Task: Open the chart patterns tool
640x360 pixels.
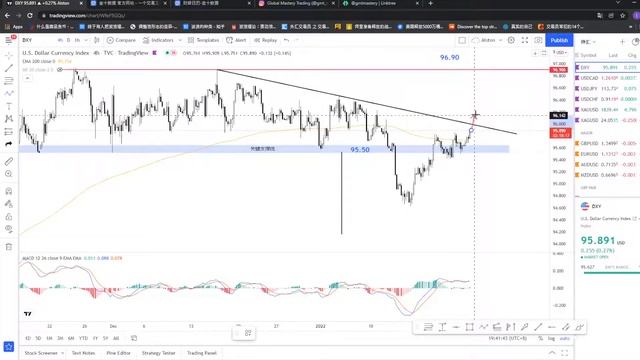Action: click(9, 119)
